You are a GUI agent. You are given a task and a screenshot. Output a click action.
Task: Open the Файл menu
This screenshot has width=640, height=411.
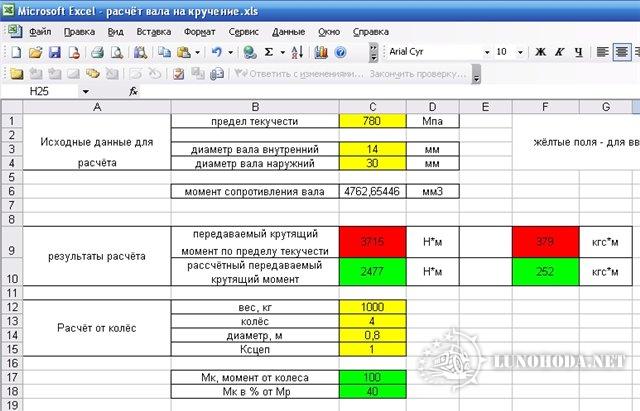click(40, 31)
